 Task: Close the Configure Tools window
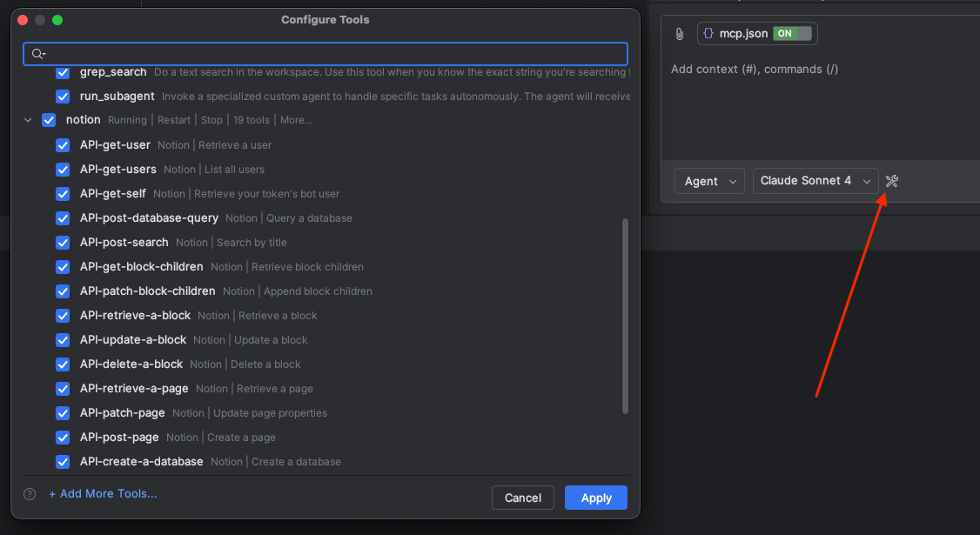pos(23,20)
